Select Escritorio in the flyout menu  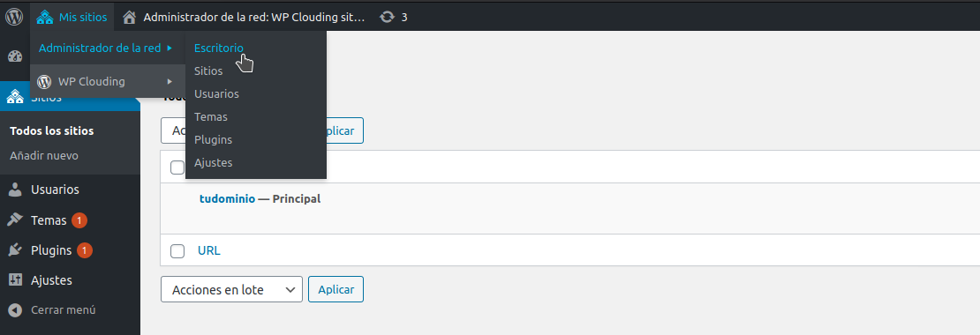[219, 48]
